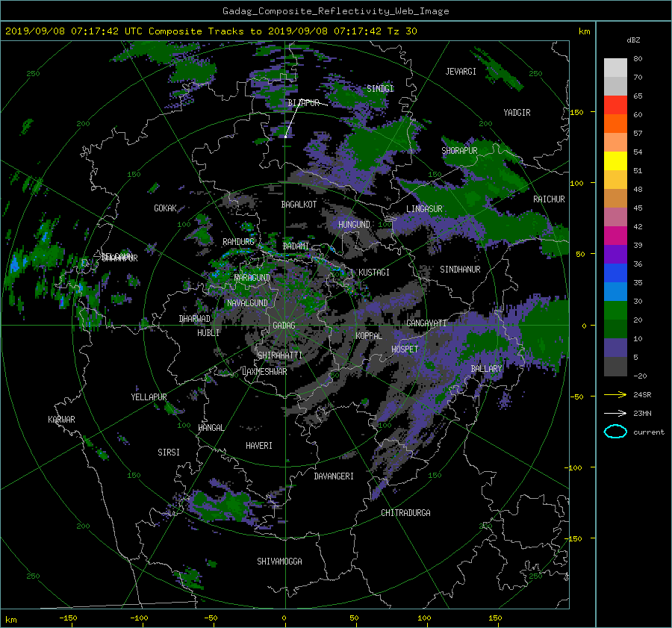
Task: Click the '80' dBZ value in legend
Action: 638,59
